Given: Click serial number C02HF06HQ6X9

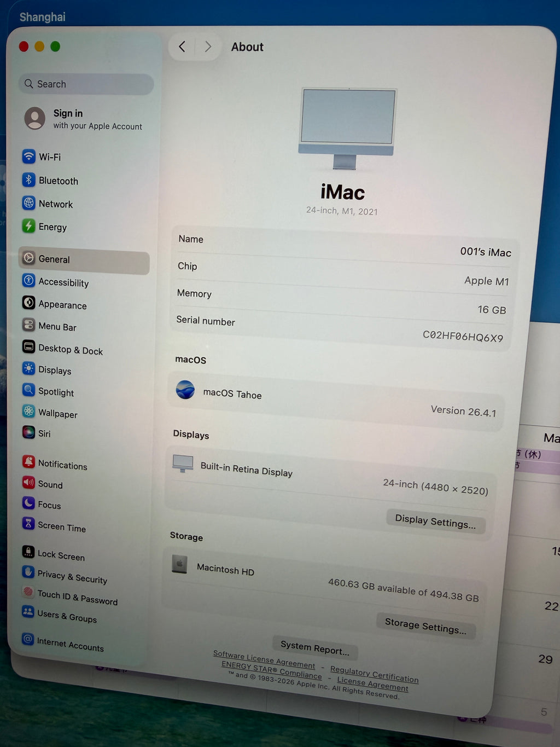Looking at the screenshot, I should pyautogui.click(x=463, y=336).
